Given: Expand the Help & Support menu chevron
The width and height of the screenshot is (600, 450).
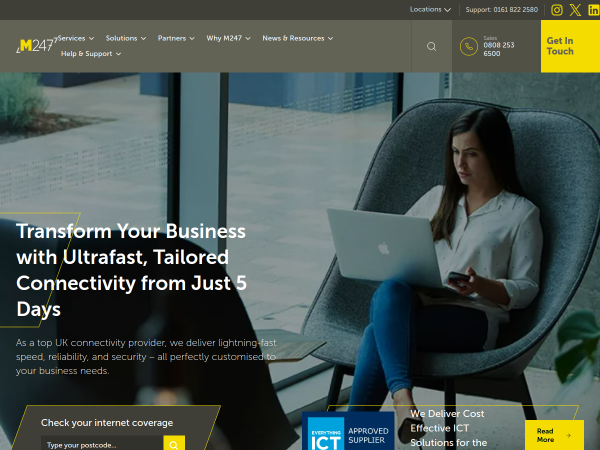Looking at the screenshot, I should [119, 54].
